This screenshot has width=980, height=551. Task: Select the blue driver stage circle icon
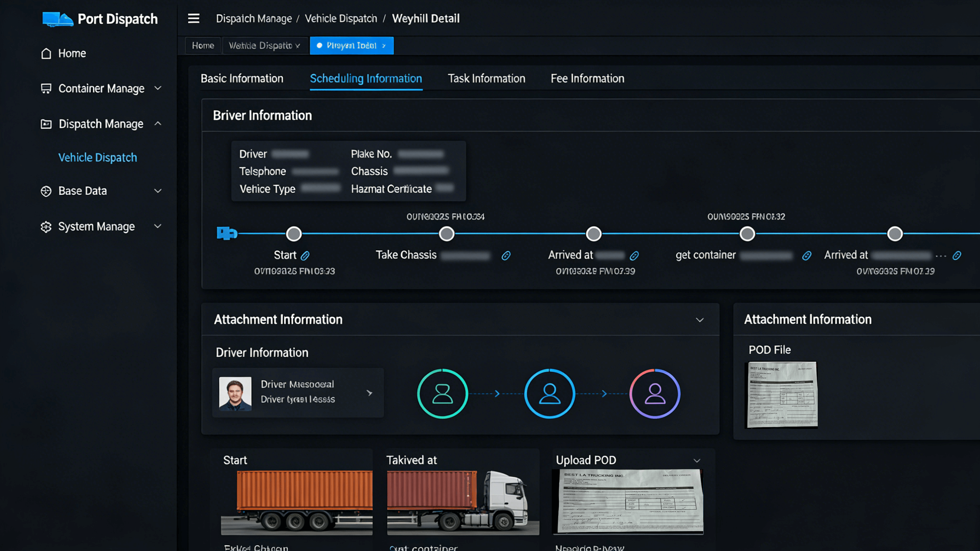pos(549,393)
